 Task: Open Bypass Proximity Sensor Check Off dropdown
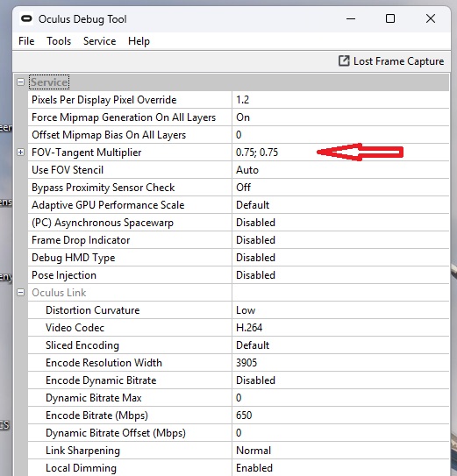coord(340,188)
